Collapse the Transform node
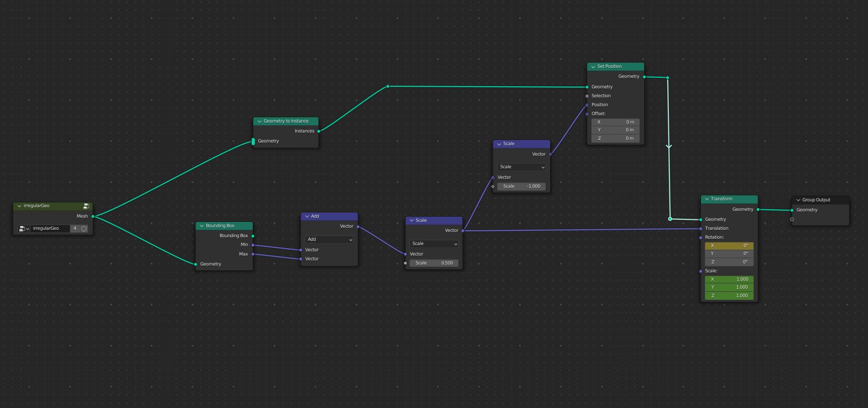 pos(707,199)
